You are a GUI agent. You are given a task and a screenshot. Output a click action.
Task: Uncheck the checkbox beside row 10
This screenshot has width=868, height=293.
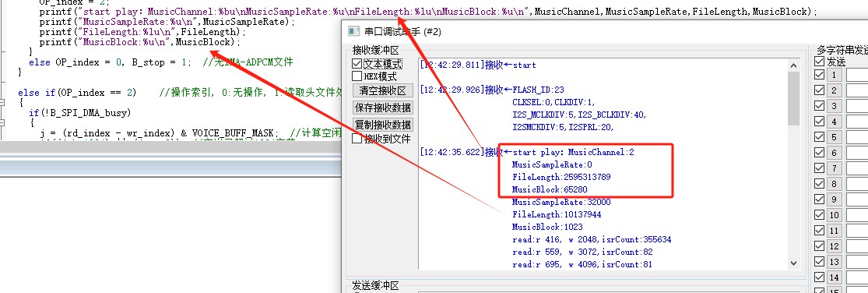click(819, 215)
